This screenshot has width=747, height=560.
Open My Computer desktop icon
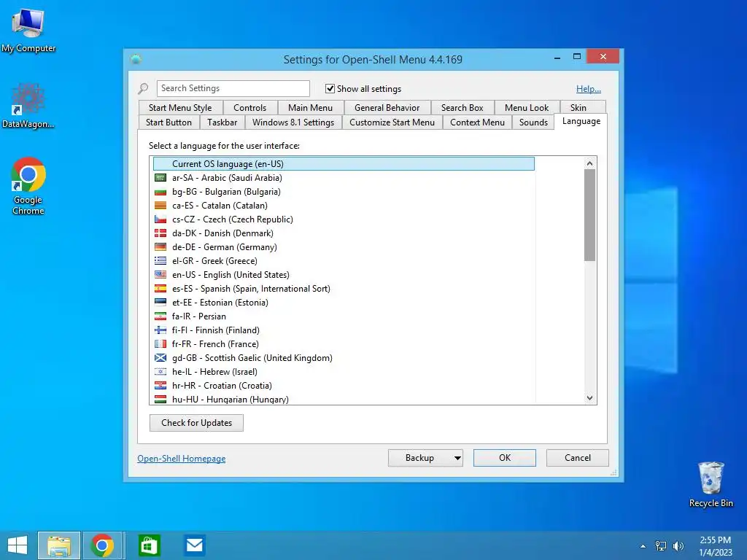tap(28, 31)
